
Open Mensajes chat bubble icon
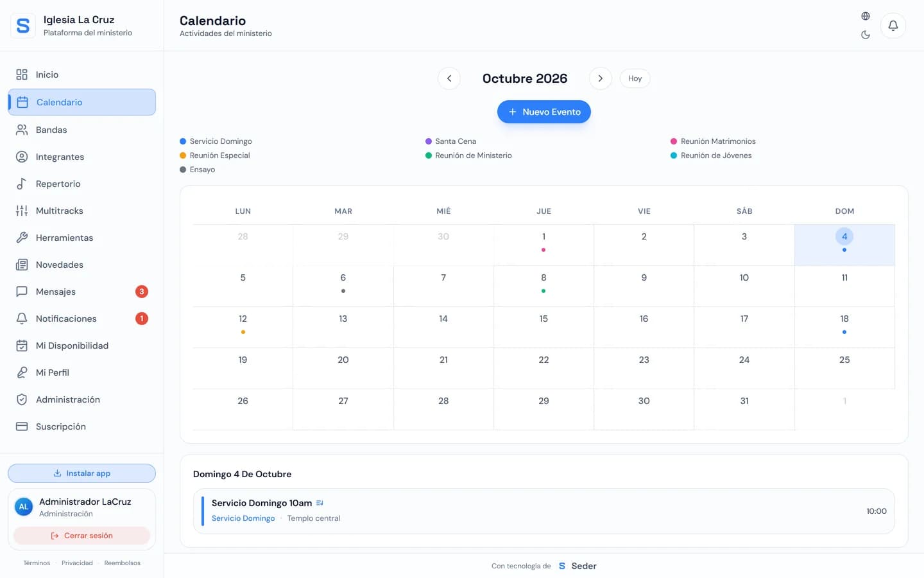point(22,292)
